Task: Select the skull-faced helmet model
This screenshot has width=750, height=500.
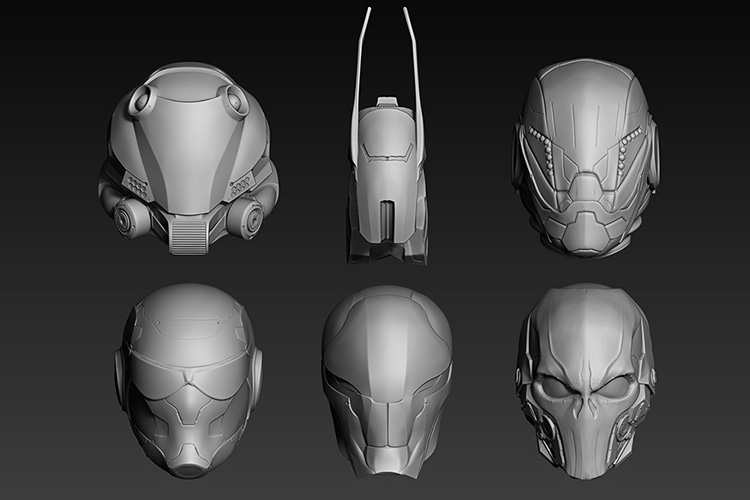Action: click(585, 381)
